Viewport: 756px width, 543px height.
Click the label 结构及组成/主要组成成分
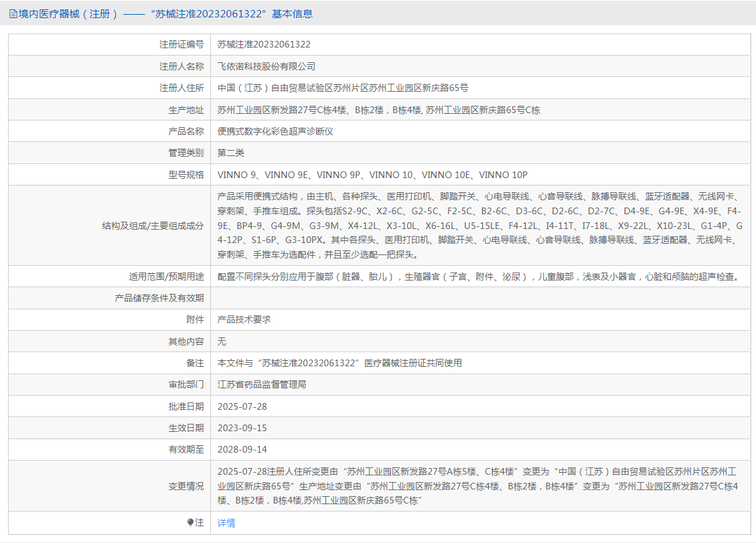coord(153,226)
